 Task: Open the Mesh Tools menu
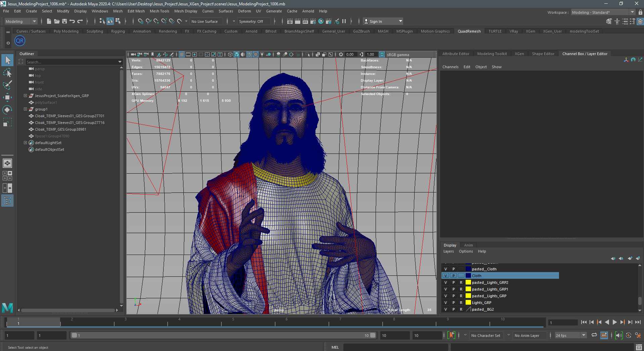click(159, 11)
